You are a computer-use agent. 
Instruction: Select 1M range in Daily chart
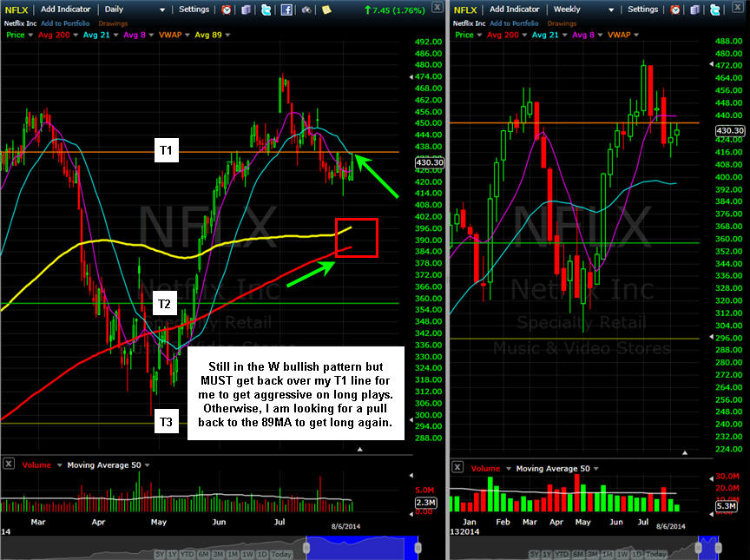pyautogui.click(x=233, y=554)
